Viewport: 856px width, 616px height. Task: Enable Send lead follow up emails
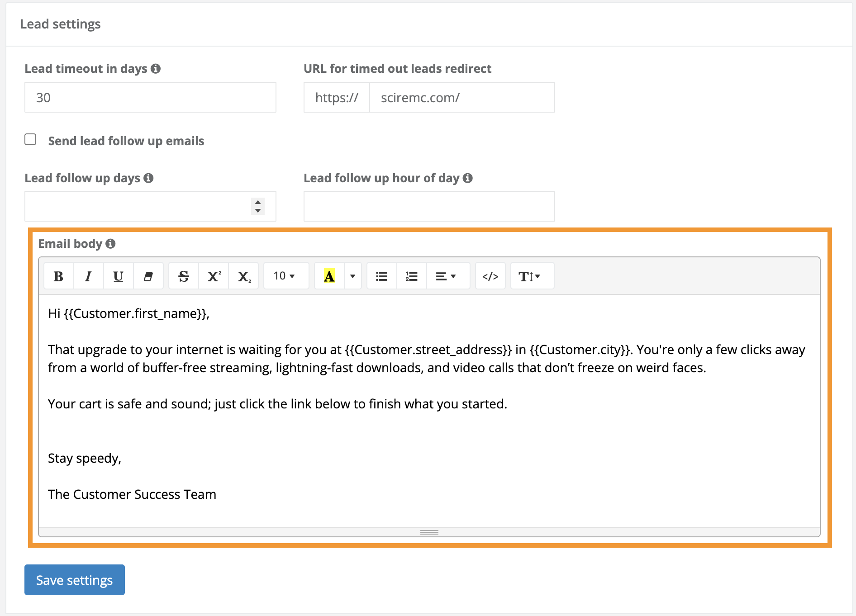tap(30, 140)
